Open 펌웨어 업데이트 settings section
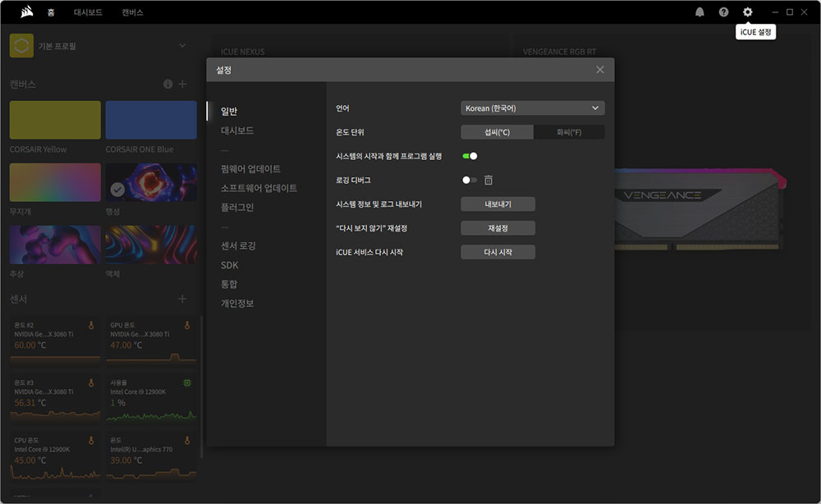821x504 pixels. 250,168
